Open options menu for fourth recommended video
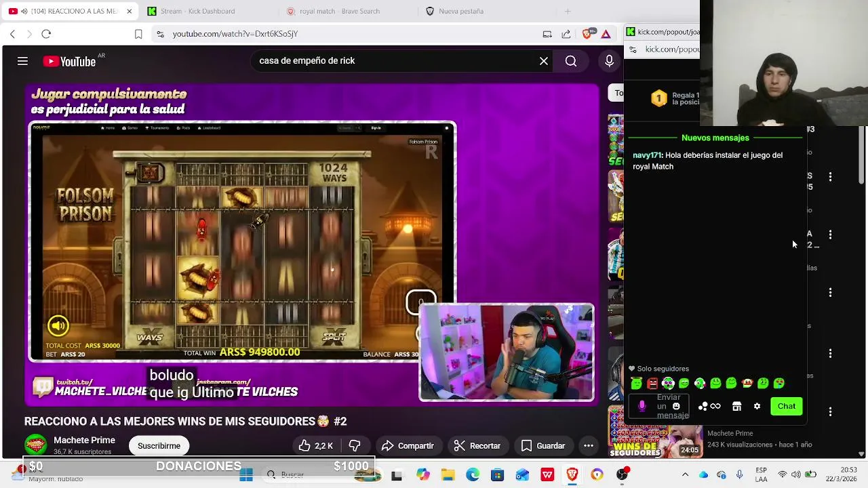868x488 pixels. coord(830,293)
